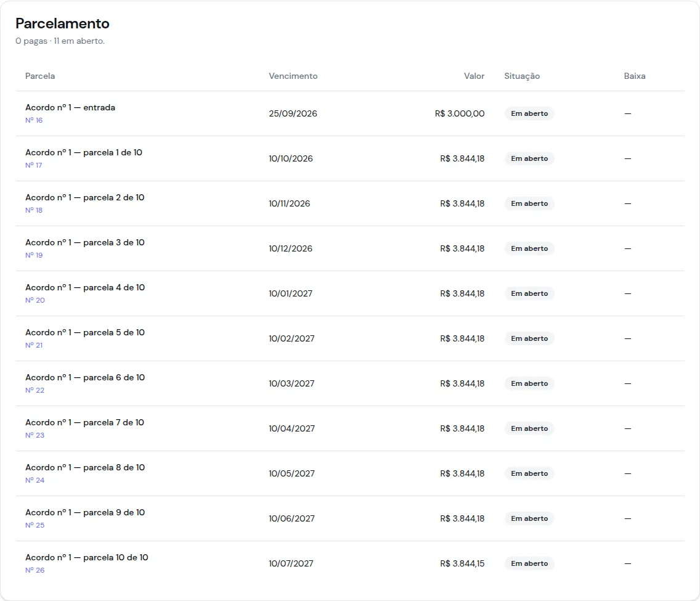The width and height of the screenshot is (700, 601).
Task: Click the due date 10/05/2027
Action: coord(292,474)
